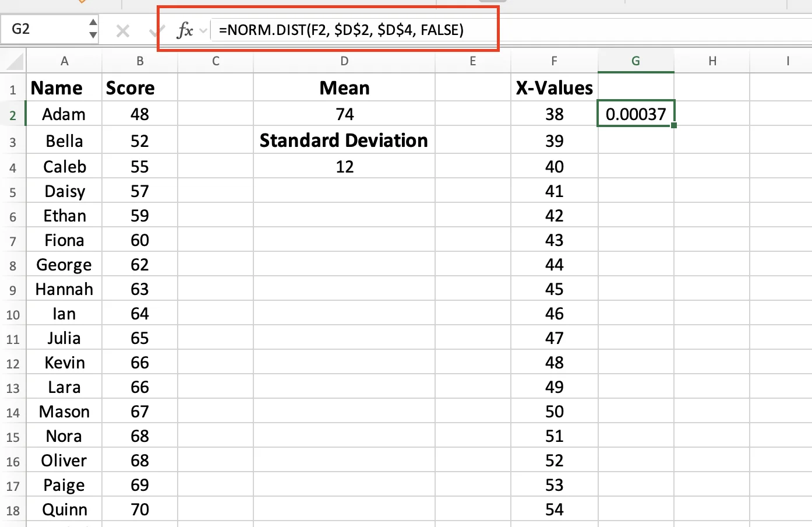This screenshot has width=812, height=527.
Task: Click the fill handle of cell G2
Action: 674,125
